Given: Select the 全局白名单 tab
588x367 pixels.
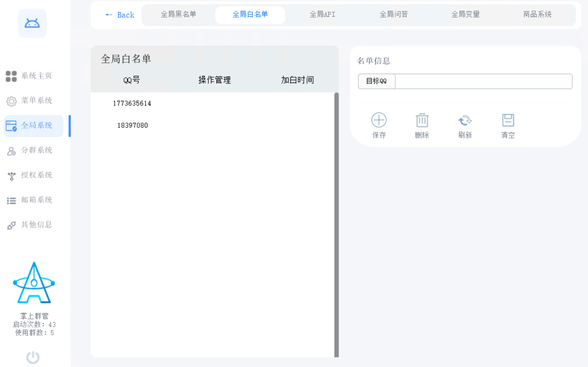Looking at the screenshot, I should [x=250, y=15].
